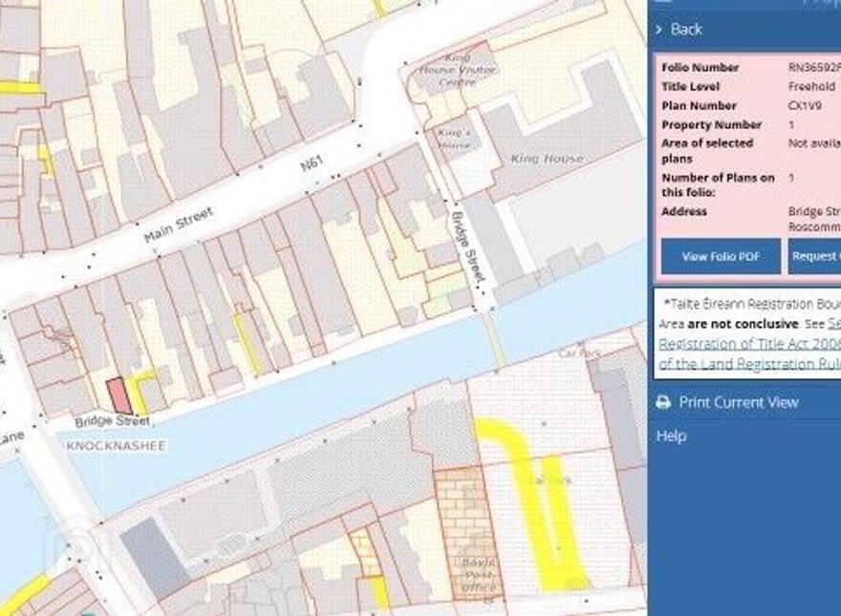Click the Address field value in folio details

[x=814, y=220]
